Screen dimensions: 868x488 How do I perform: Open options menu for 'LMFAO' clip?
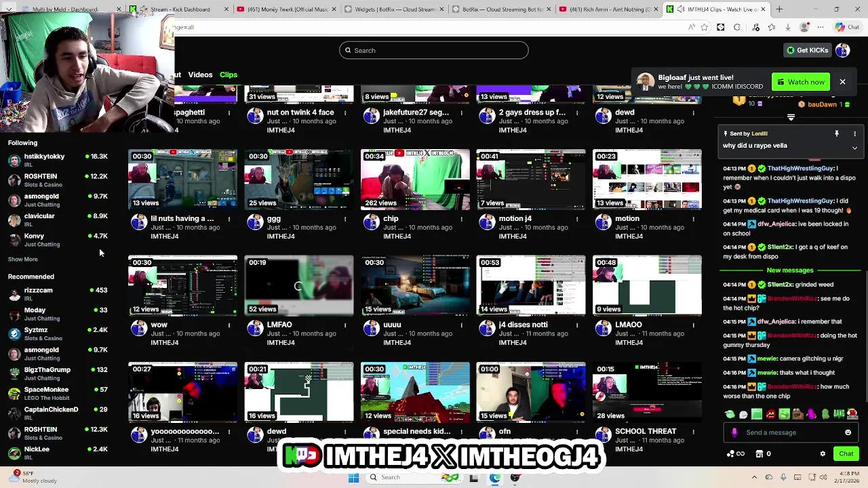tap(345, 325)
